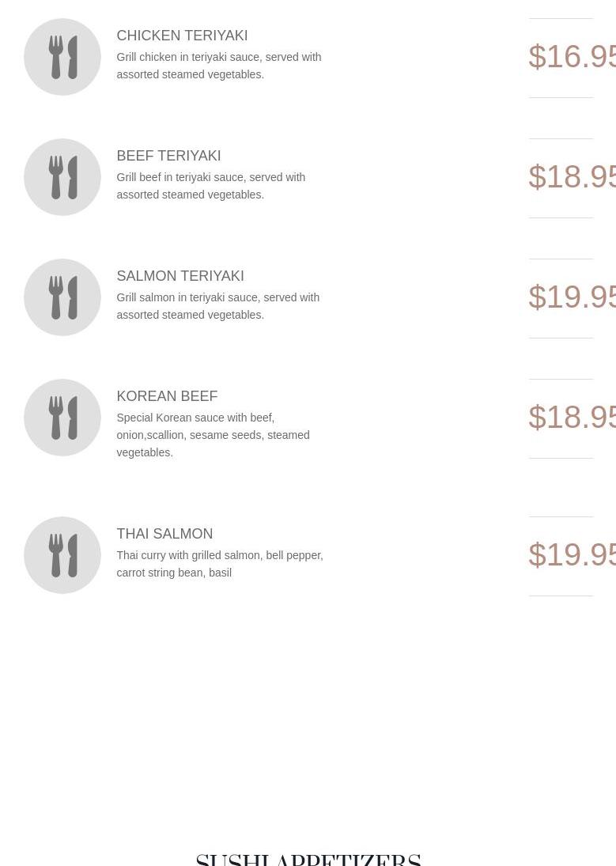Click the $19.95 price for Salmon Teriyaki

pos(572,297)
